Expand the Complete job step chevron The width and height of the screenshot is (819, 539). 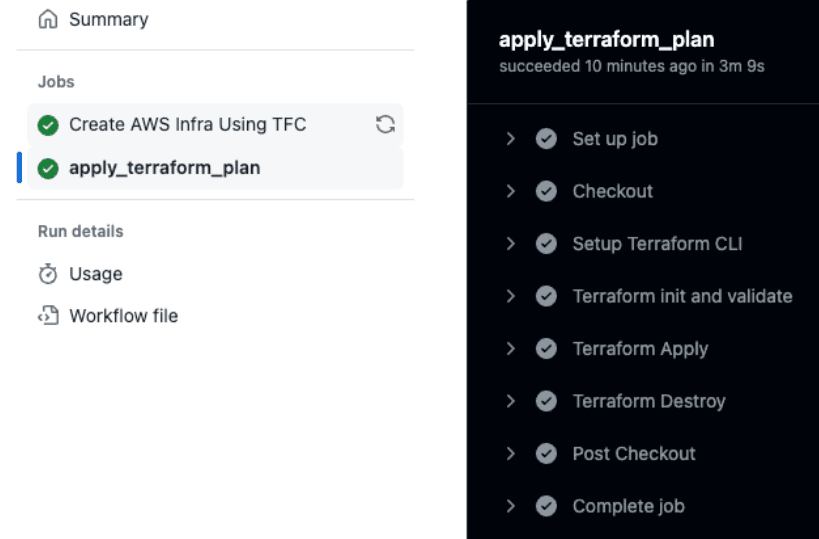(x=511, y=506)
